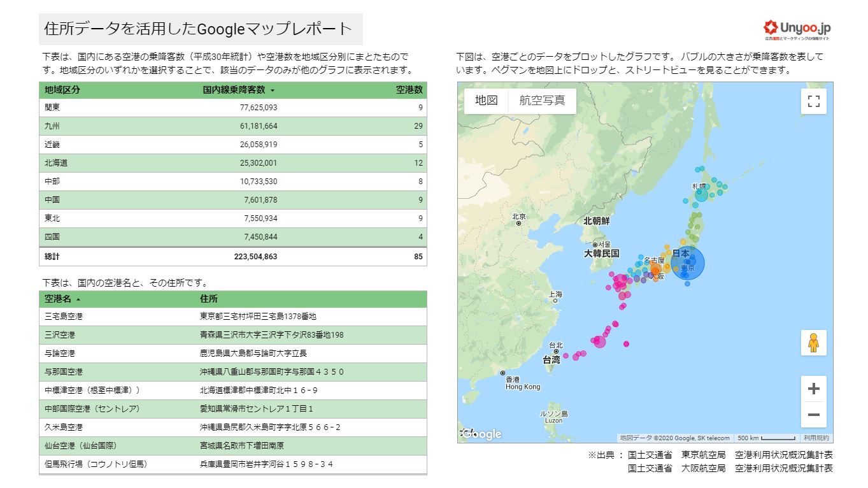Select the 三沢空港 row
The height and width of the screenshot is (488, 868).
[233, 335]
